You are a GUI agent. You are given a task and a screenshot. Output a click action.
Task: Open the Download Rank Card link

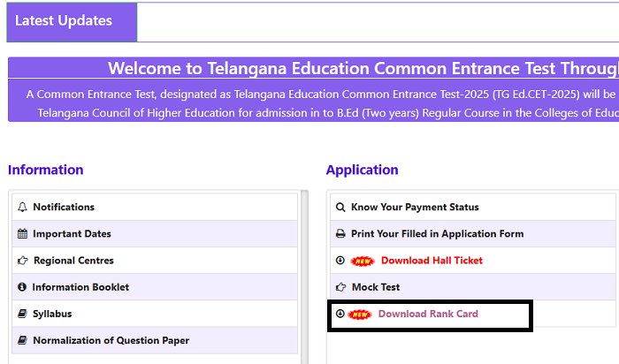[428, 314]
